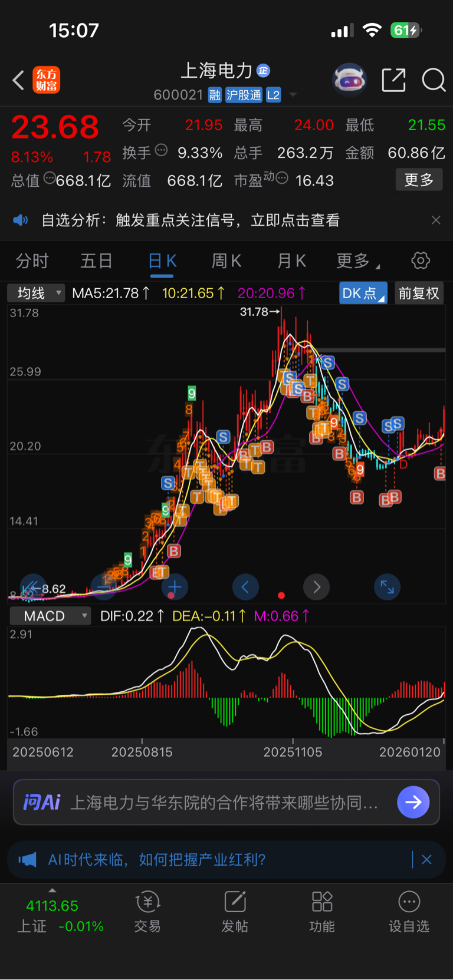
Task: Open stock search with magnifier icon
Action: point(434,80)
